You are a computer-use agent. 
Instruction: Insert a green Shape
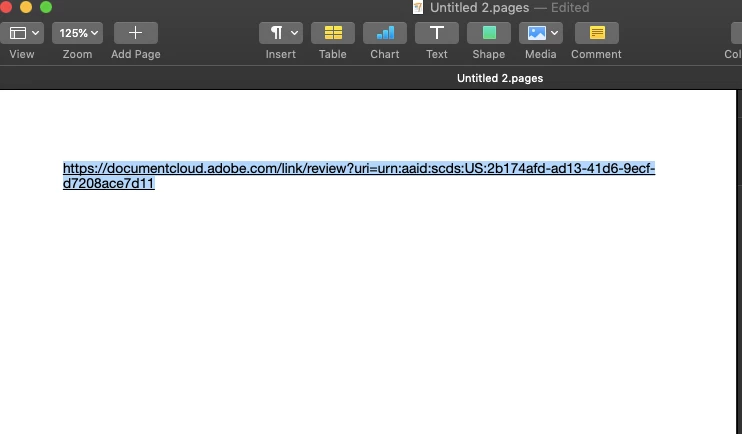[489, 33]
